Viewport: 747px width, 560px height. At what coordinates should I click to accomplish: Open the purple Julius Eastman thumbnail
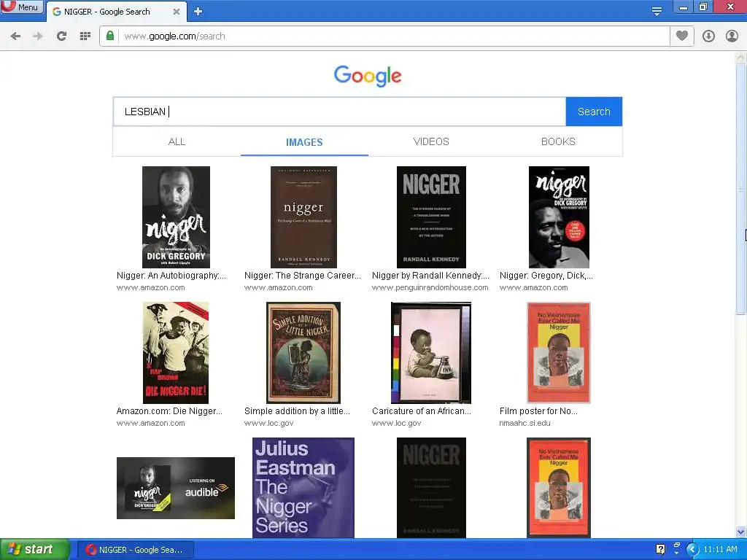coord(303,488)
